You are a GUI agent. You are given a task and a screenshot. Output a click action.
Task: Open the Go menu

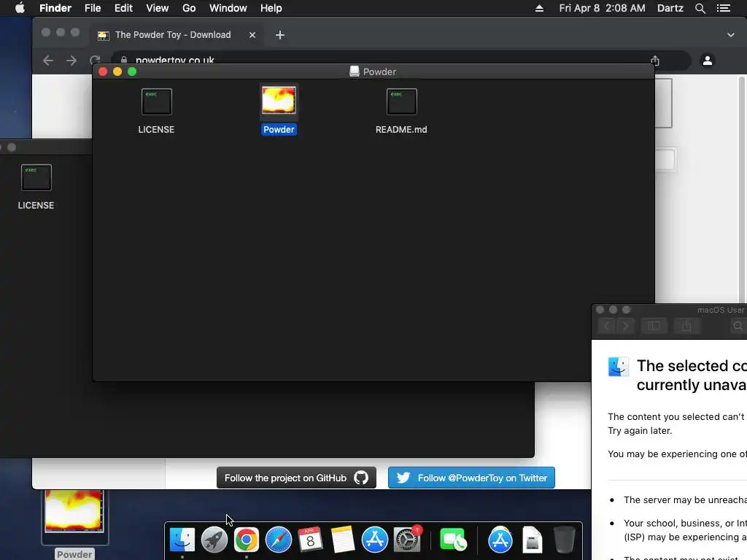pyautogui.click(x=189, y=8)
